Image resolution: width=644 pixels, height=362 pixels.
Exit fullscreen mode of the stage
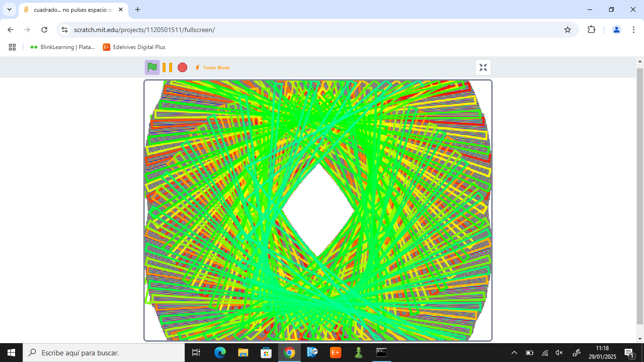[x=483, y=67]
